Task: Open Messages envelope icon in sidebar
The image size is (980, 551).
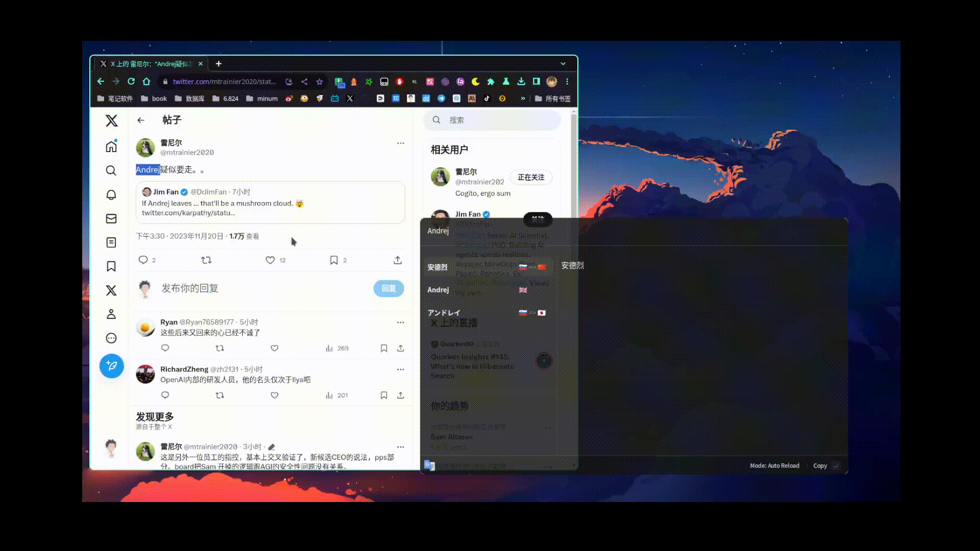Action: pyautogui.click(x=111, y=219)
